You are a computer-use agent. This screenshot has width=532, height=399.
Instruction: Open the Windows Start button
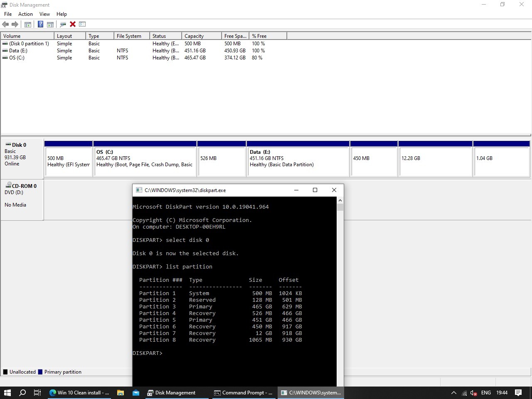coord(7,393)
